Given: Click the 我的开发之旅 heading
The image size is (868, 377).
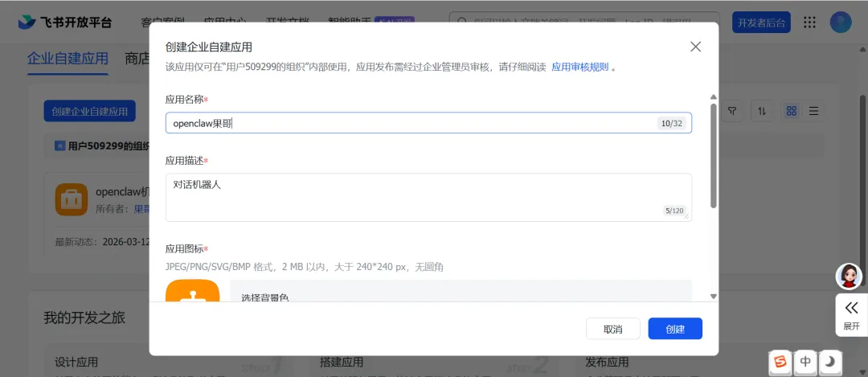Looking at the screenshot, I should point(84,318).
